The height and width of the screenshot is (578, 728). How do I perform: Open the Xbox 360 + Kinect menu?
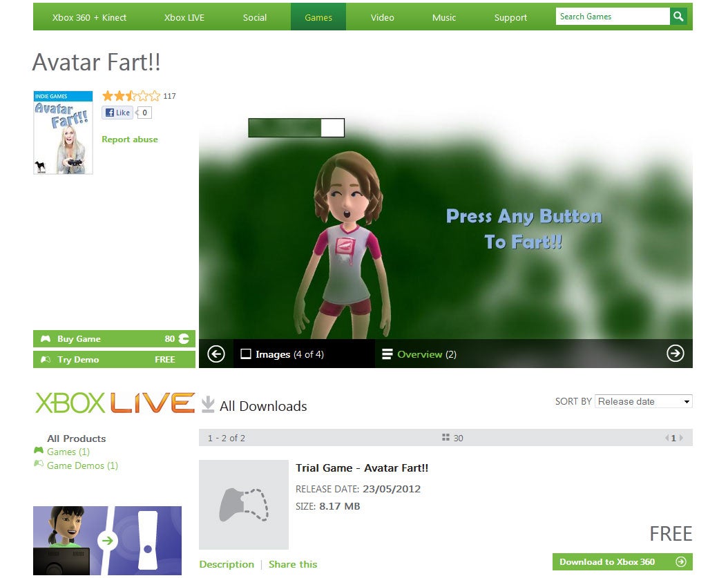[89, 18]
